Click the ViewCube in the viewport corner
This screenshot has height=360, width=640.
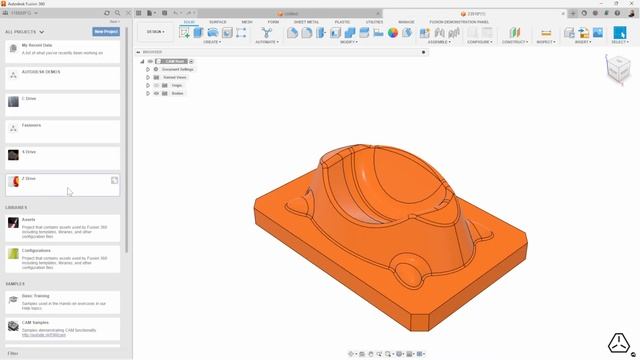pyautogui.click(x=618, y=70)
